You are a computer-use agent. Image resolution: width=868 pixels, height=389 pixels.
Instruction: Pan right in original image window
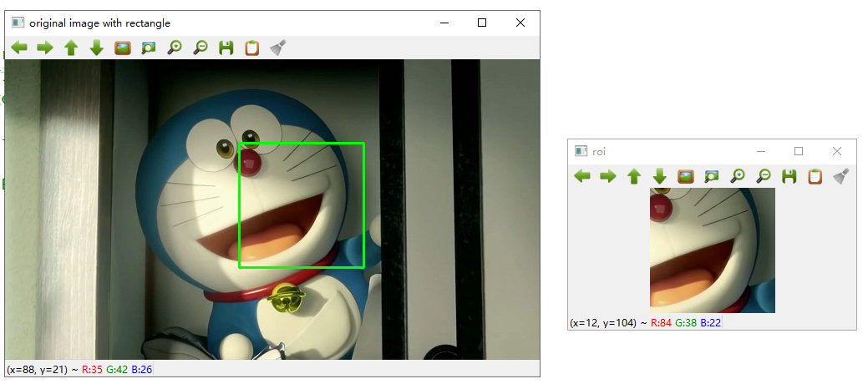pos(45,48)
